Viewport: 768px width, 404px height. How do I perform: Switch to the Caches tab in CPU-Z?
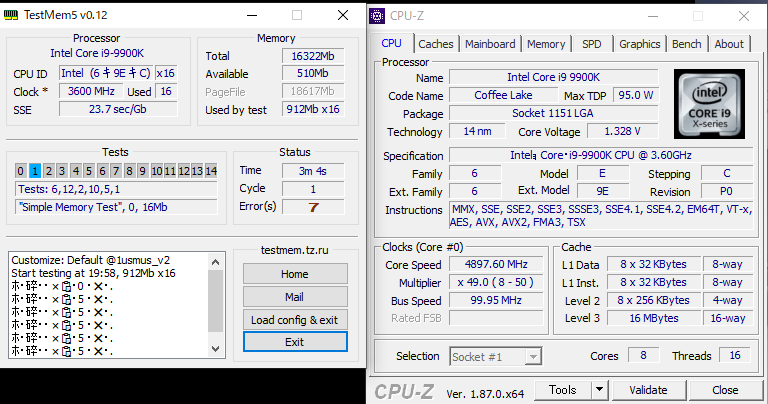pos(435,44)
